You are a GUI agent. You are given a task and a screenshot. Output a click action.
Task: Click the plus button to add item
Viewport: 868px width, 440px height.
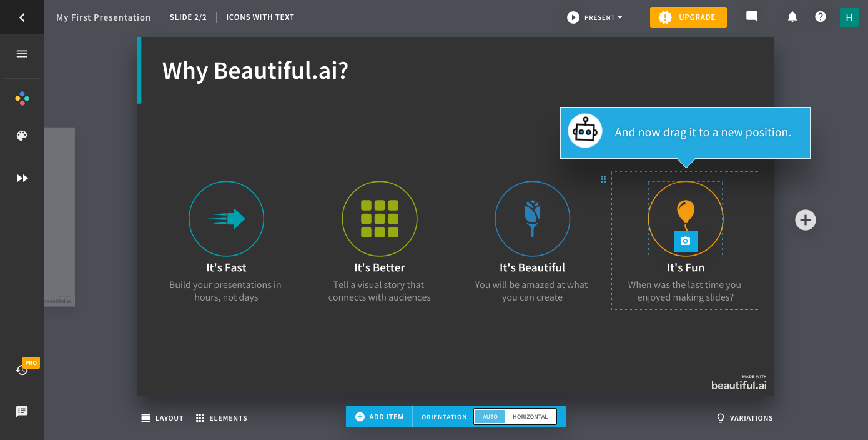[x=806, y=220]
